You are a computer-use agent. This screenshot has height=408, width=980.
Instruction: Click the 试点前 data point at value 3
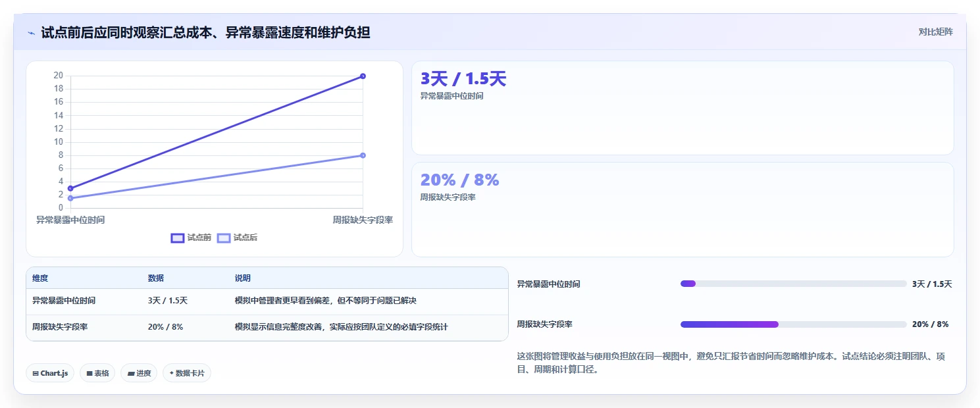(x=70, y=188)
